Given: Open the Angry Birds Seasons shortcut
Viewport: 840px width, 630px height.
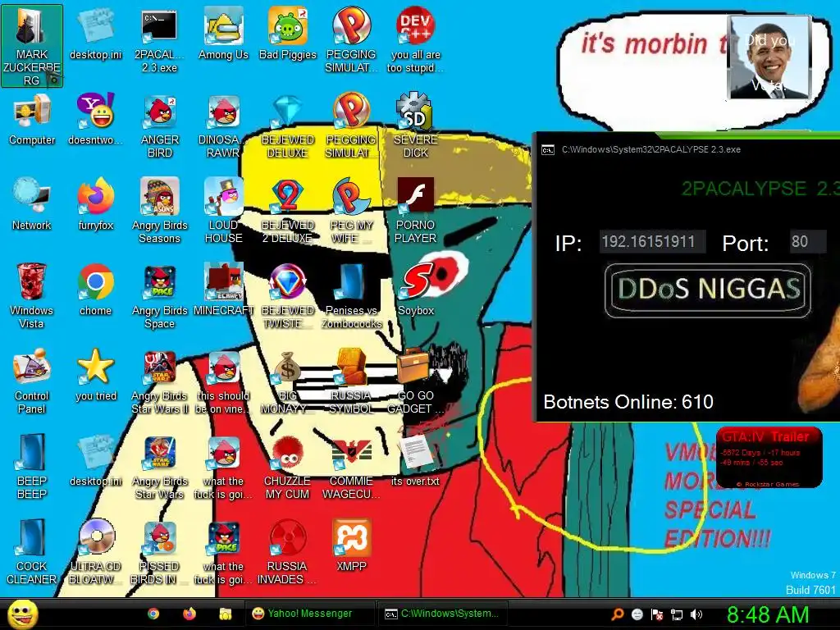Looking at the screenshot, I should pyautogui.click(x=160, y=212).
